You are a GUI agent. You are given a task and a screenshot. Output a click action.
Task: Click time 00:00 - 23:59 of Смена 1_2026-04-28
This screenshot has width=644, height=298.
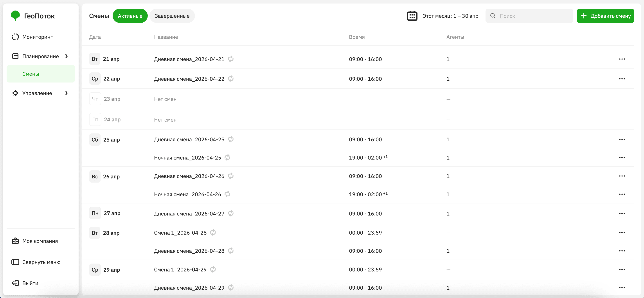tap(365, 233)
